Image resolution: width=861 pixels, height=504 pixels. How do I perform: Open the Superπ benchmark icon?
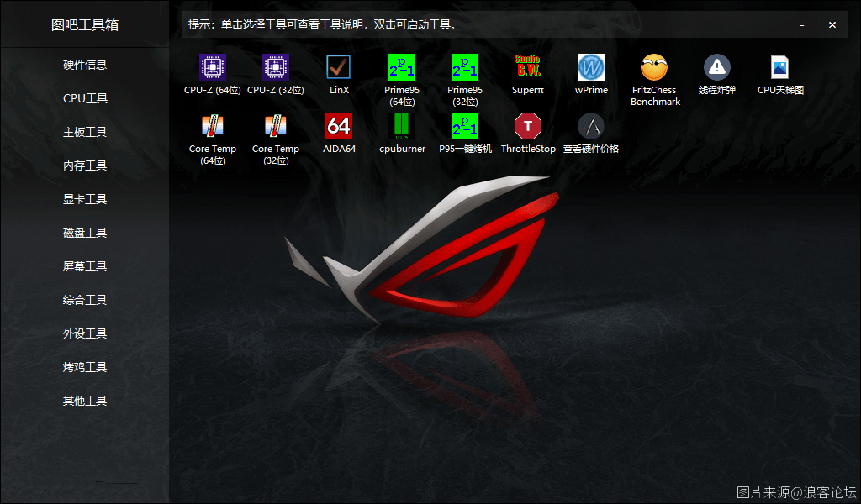528,67
